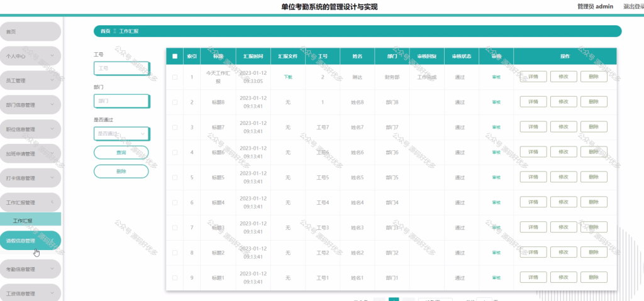644x301 pixels.
Task: Expand the 职位信息管理 sidebar menu
Action: tap(30, 129)
